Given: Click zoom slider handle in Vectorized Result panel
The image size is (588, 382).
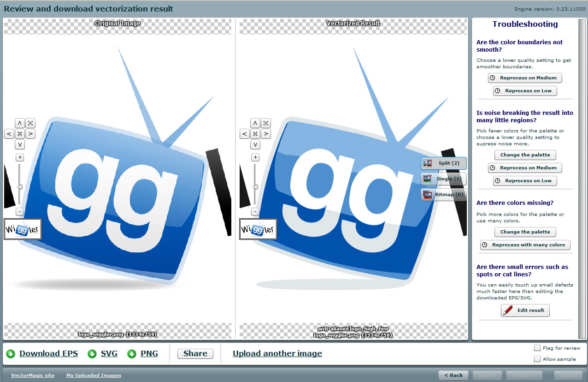Looking at the screenshot, I should 255,187.
